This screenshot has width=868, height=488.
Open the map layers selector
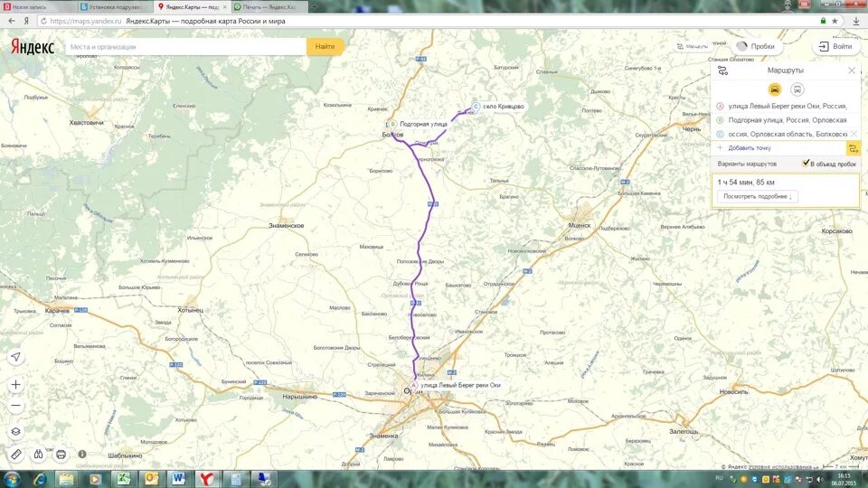pyautogui.click(x=16, y=432)
